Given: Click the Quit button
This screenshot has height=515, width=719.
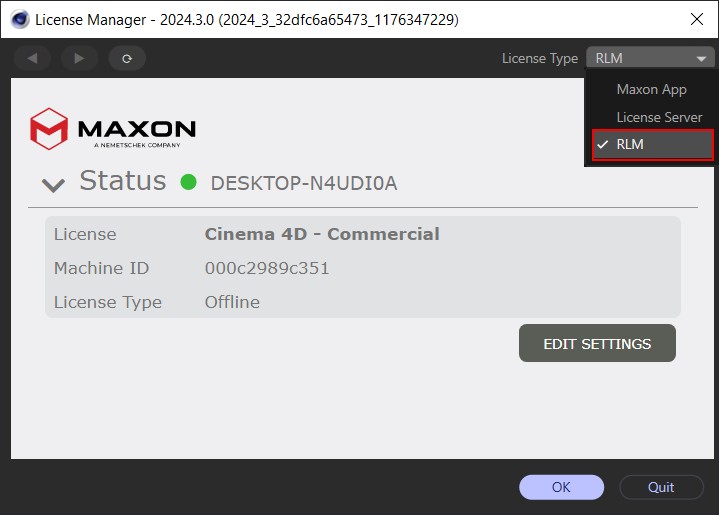Looking at the screenshot, I should [661, 487].
